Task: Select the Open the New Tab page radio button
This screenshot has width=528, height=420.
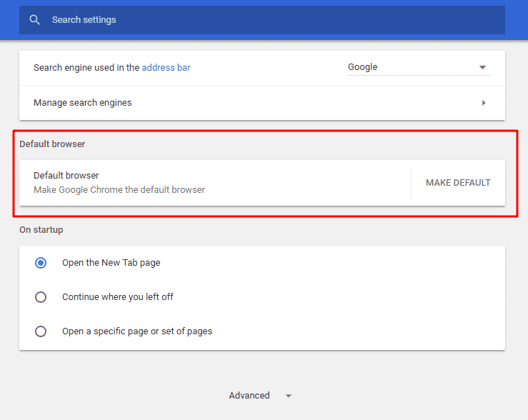Action: coord(41,263)
